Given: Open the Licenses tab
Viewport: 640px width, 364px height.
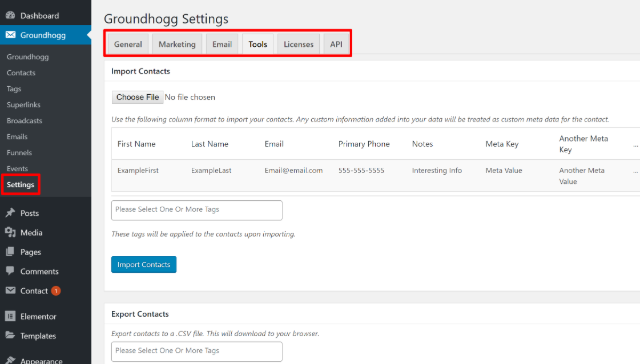Looking at the screenshot, I should click(298, 44).
